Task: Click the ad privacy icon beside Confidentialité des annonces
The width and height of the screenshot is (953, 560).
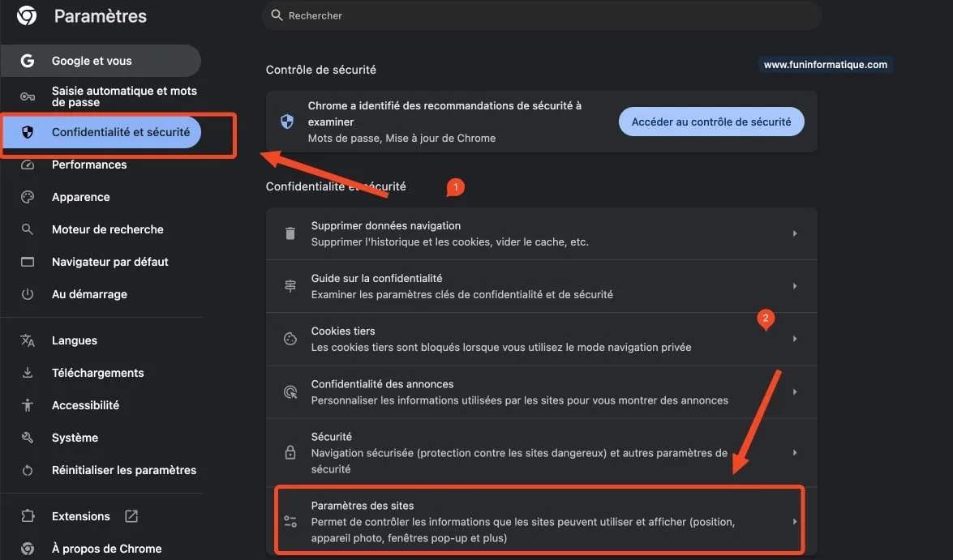Action: pyautogui.click(x=290, y=391)
